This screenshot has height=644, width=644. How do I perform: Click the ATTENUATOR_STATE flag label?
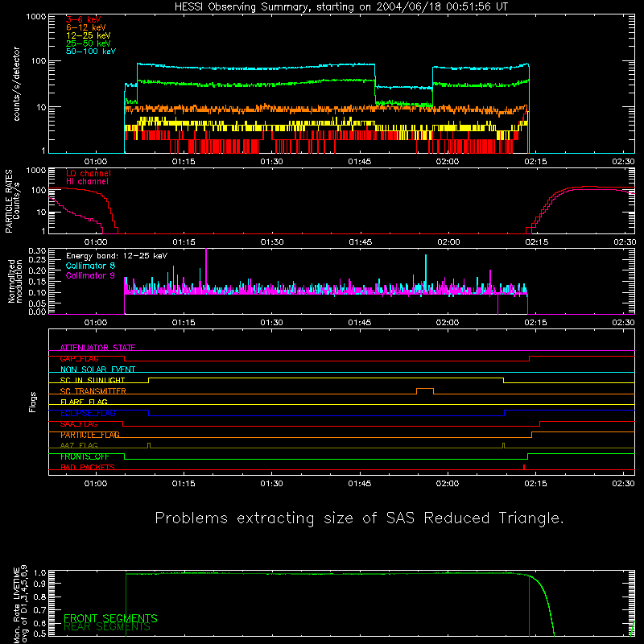click(97, 348)
